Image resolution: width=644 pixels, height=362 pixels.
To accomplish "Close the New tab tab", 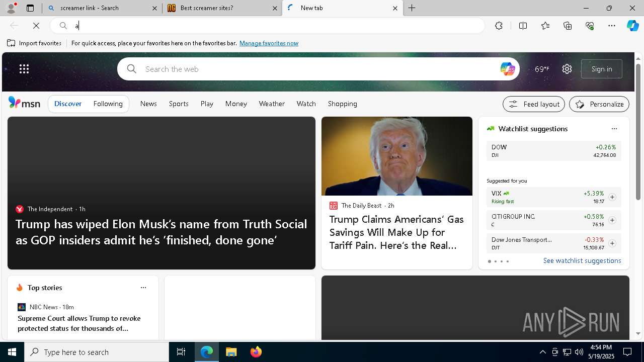I will 395,8.
